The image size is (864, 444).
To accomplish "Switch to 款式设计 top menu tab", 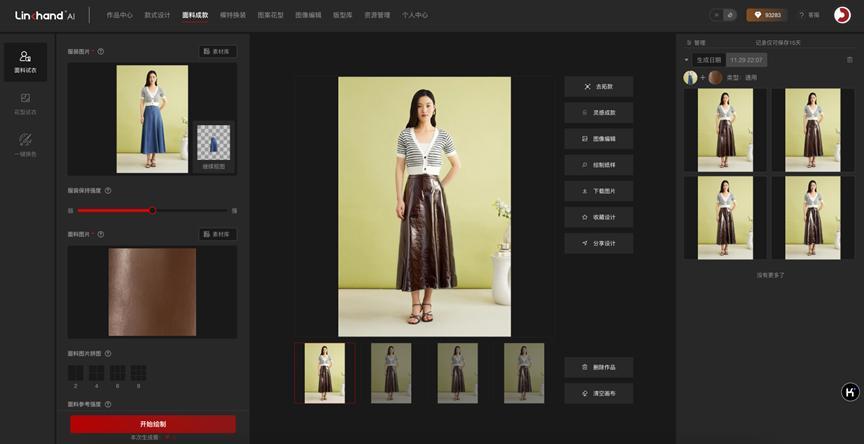I will pyautogui.click(x=157, y=15).
